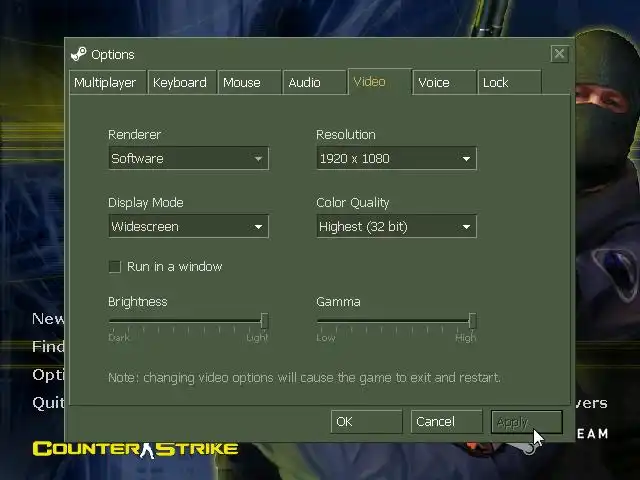Click the Apply button
This screenshot has width=640, height=480.
pyautogui.click(x=527, y=422)
